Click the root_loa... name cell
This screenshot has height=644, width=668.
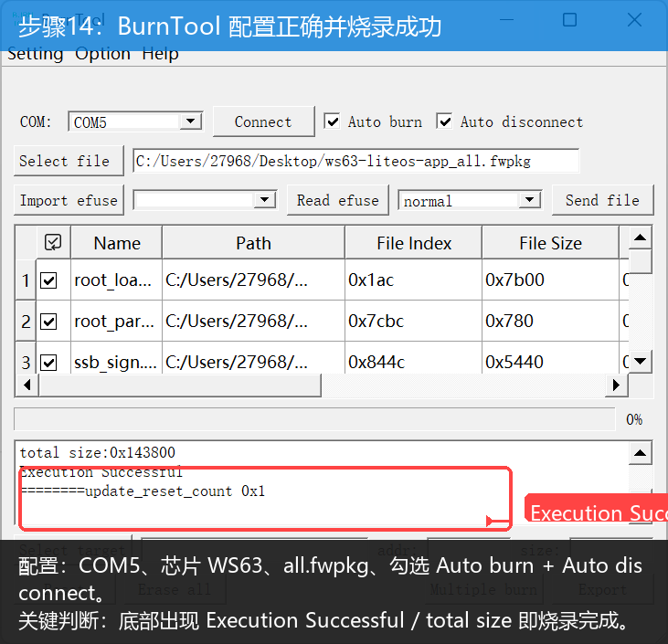point(116,280)
